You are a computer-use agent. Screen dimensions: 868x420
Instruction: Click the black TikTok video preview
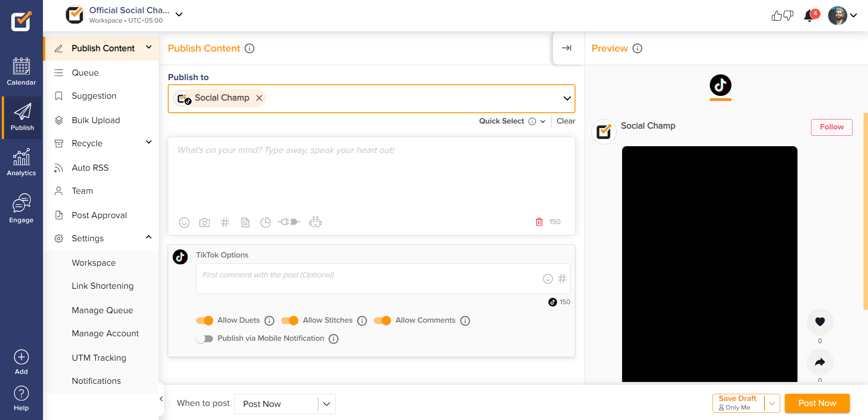pyautogui.click(x=710, y=264)
